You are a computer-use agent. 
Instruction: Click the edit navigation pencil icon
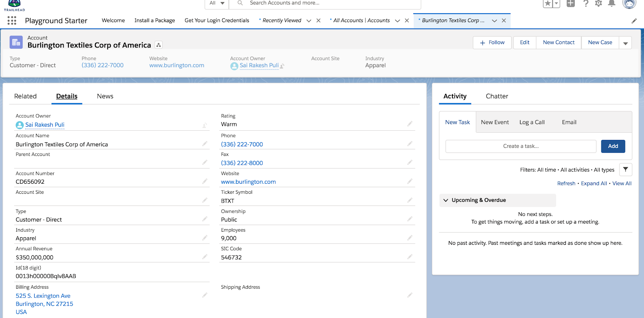[634, 21]
